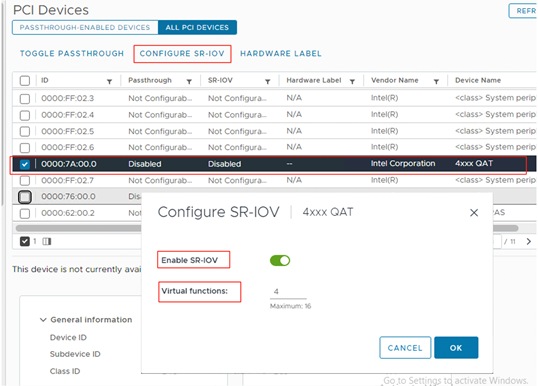The image size is (538, 386).
Task: Click Toggle Passthrough action
Action: [x=72, y=54]
